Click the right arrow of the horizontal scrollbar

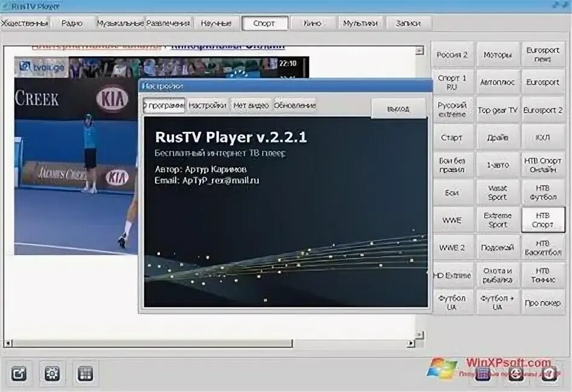411,343
